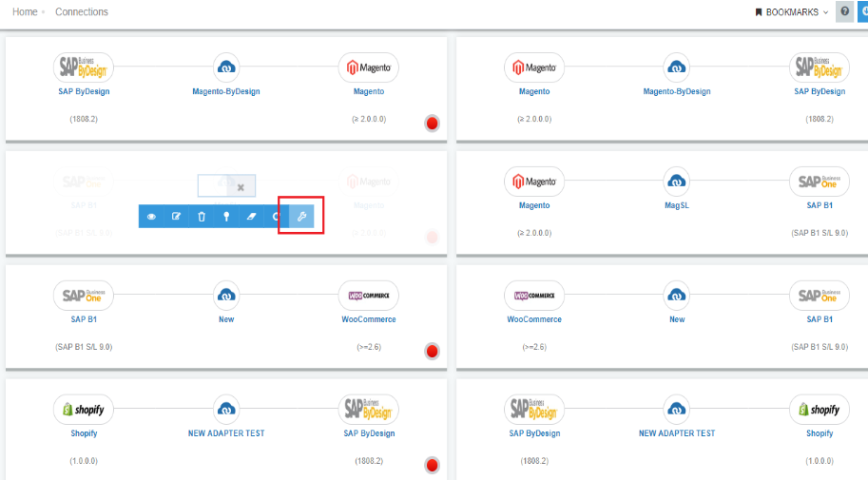Click the refresh icon in the connection toolbar
This screenshot has height=480, width=868.
coord(276,217)
